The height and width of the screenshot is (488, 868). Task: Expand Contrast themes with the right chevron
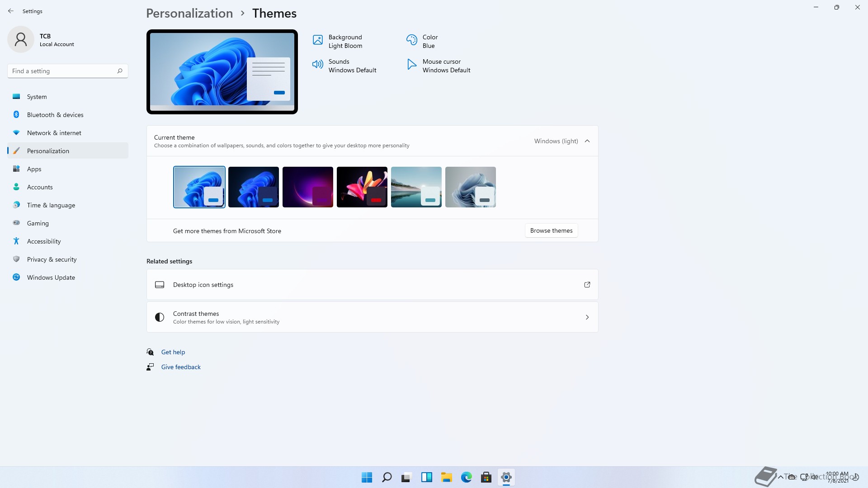[x=587, y=317]
